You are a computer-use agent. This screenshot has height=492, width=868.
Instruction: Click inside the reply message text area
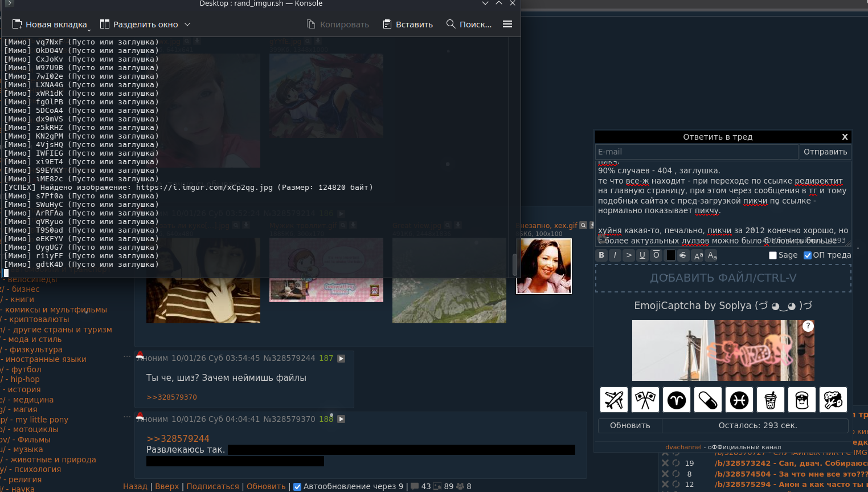click(723, 204)
